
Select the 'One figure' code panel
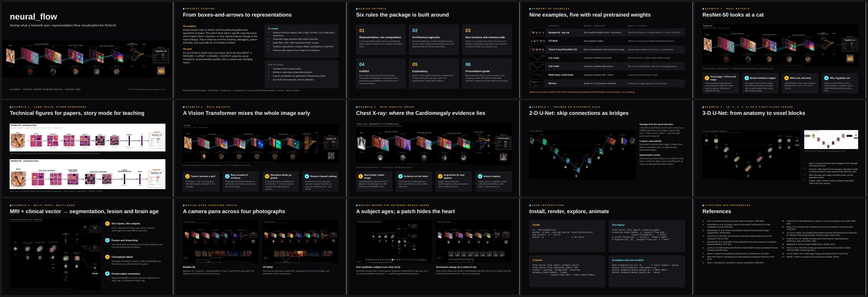(x=647, y=236)
